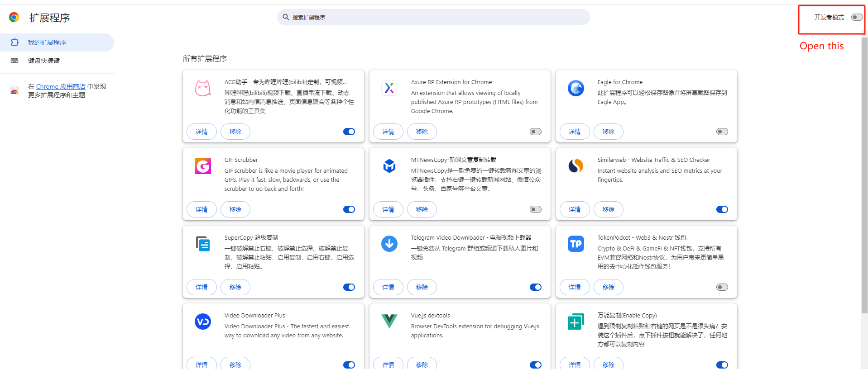The height and width of the screenshot is (369, 868).
Task: Click the Chrome Web Store rainbow icon
Action: 14,91
